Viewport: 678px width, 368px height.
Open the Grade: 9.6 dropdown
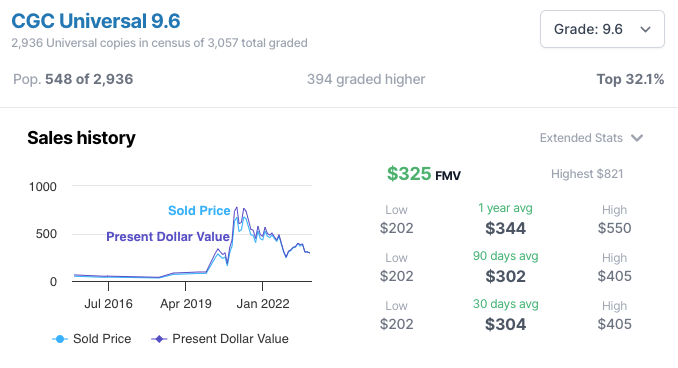[x=602, y=29]
